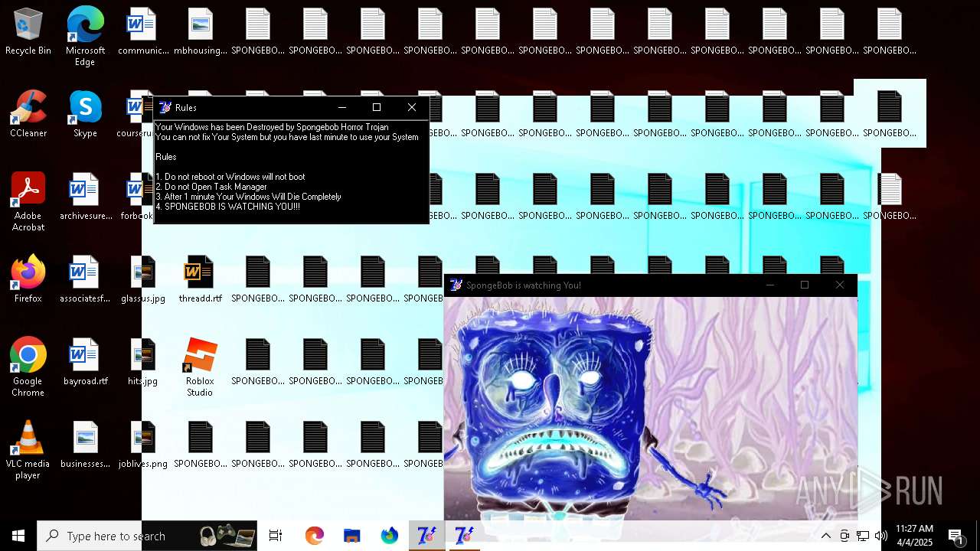Select the communic... Word document
The width and height of the screenshot is (980, 551).
tap(143, 32)
